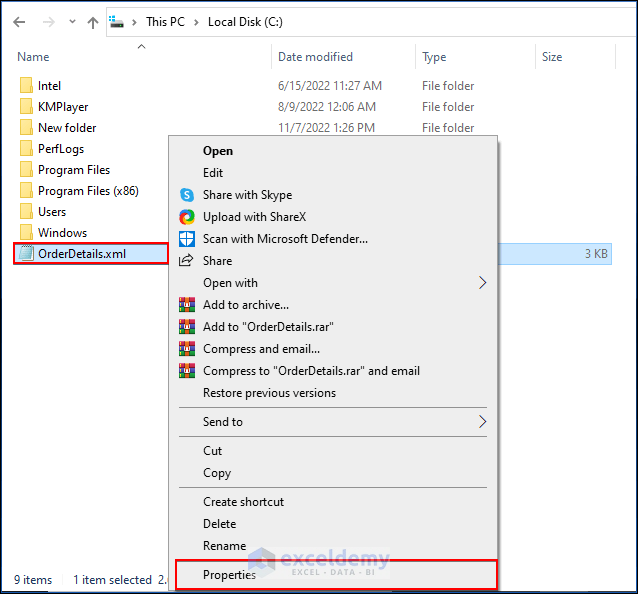The height and width of the screenshot is (594, 638).
Task: Select the OrderDetails.xml file
Action: (x=82, y=254)
